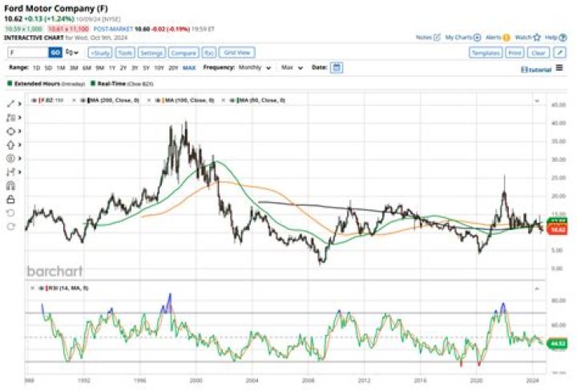577x392 pixels.
Task: Click the wrench settings icon button
Action: [559, 53]
